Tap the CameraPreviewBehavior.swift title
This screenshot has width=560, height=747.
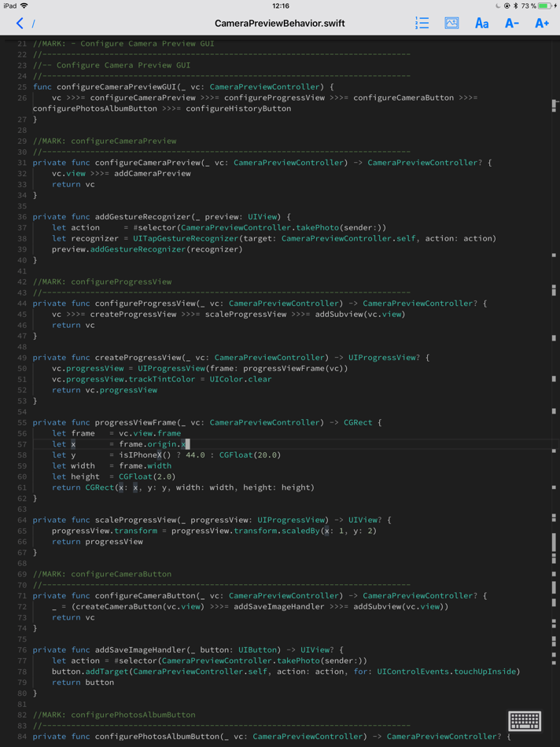coord(280,24)
